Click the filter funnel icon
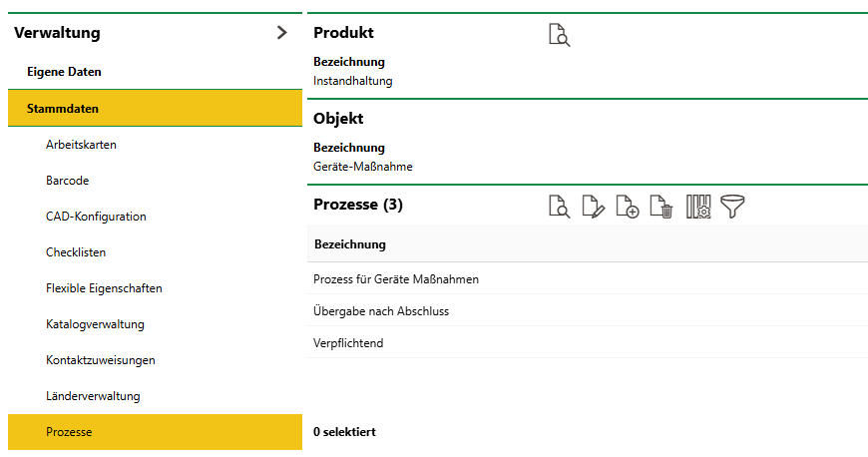Viewport: 868px width, 457px height. tap(734, 208)
